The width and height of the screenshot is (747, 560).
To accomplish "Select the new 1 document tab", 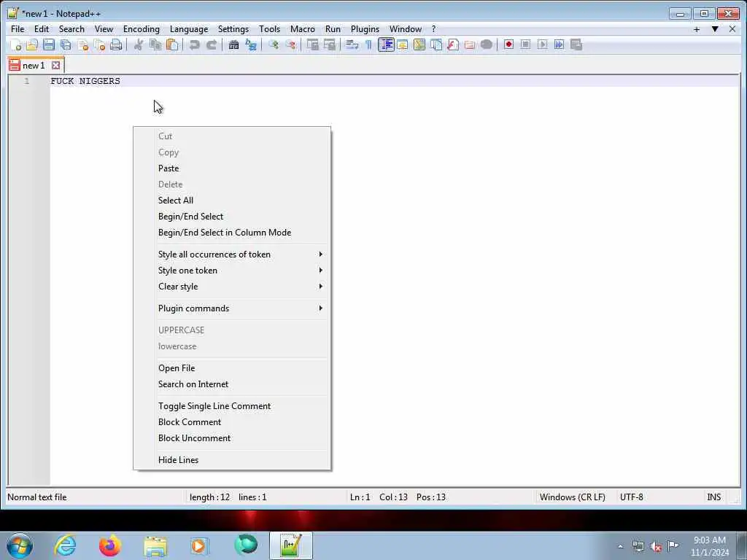I will (34, 66).
